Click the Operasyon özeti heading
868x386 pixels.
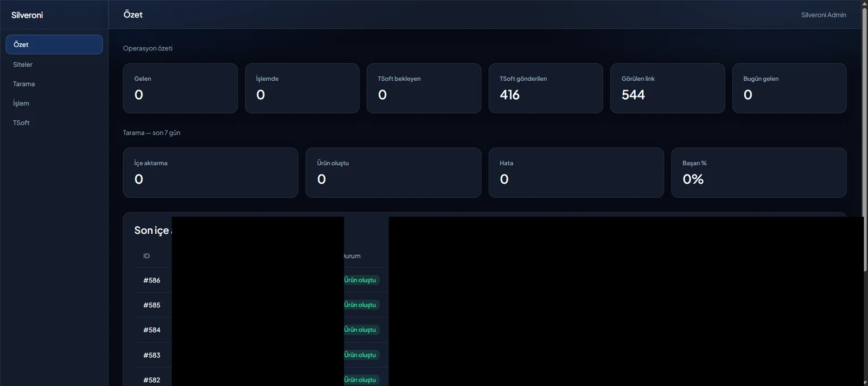pyautogui.click(x=148, y=48)
